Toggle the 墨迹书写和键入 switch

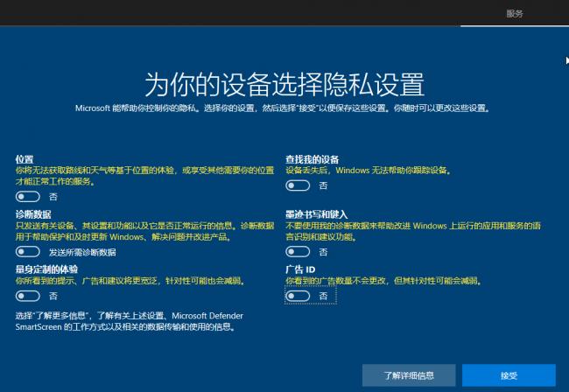click(298, 252)
